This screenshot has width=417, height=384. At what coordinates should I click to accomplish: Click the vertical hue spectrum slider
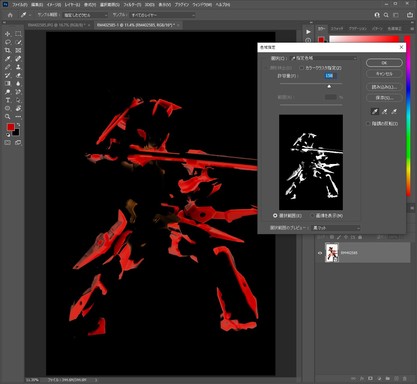407,116
